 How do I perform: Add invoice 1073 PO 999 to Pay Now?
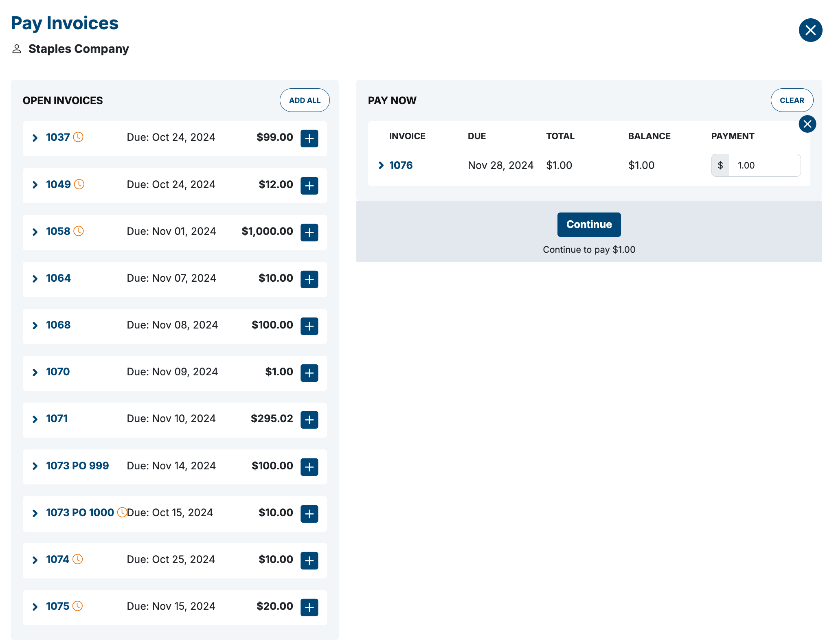(x=309, y=467)
